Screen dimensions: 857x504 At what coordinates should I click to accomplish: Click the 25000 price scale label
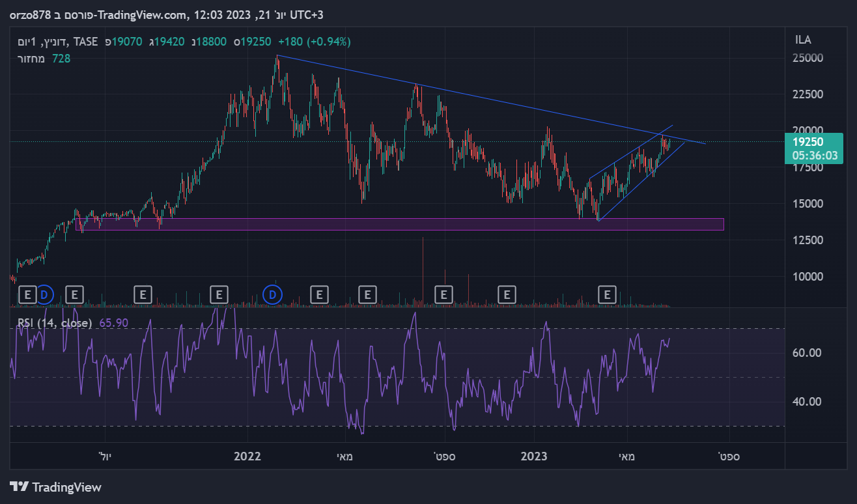808,58
